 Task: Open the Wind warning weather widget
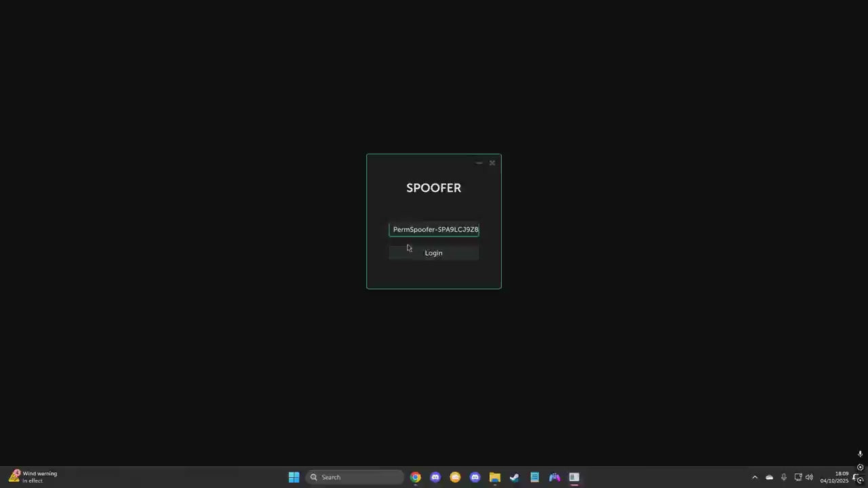click(x=34, y=477)
